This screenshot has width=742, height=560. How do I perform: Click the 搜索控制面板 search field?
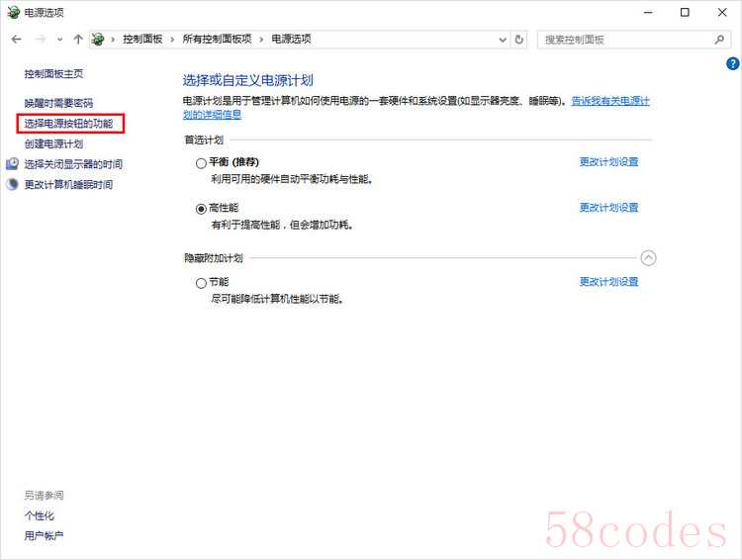pyautogui.click(x=623, y=40)
